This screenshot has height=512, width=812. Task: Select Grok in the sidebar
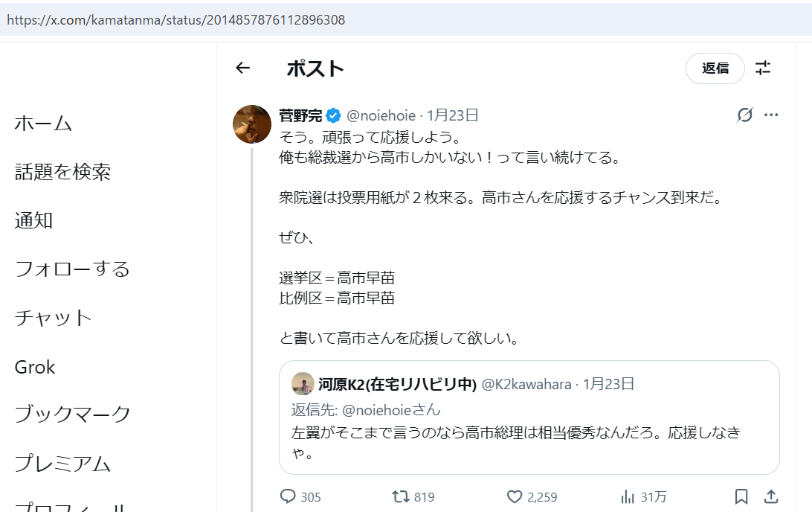[x=35, y=367]
